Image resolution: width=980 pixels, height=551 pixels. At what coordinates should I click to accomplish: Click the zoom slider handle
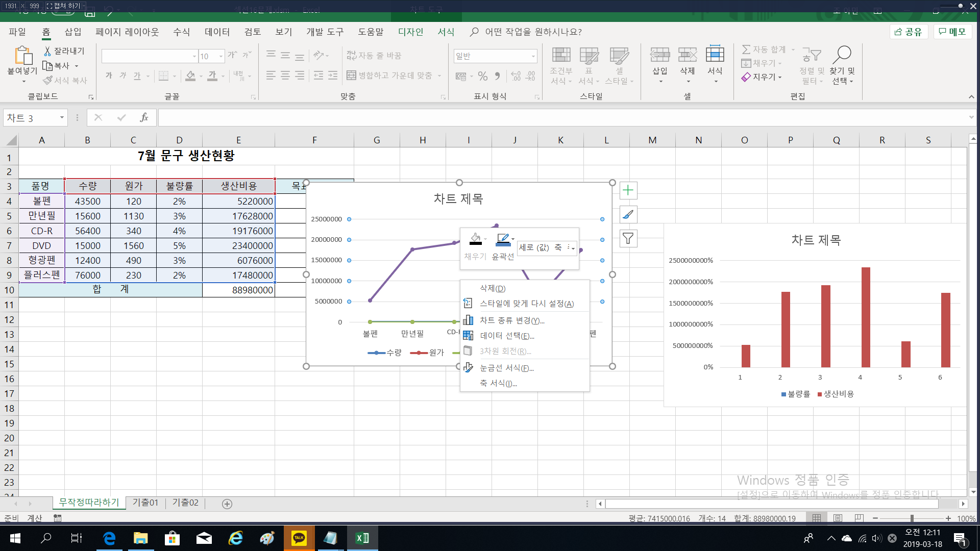(912, 518)
